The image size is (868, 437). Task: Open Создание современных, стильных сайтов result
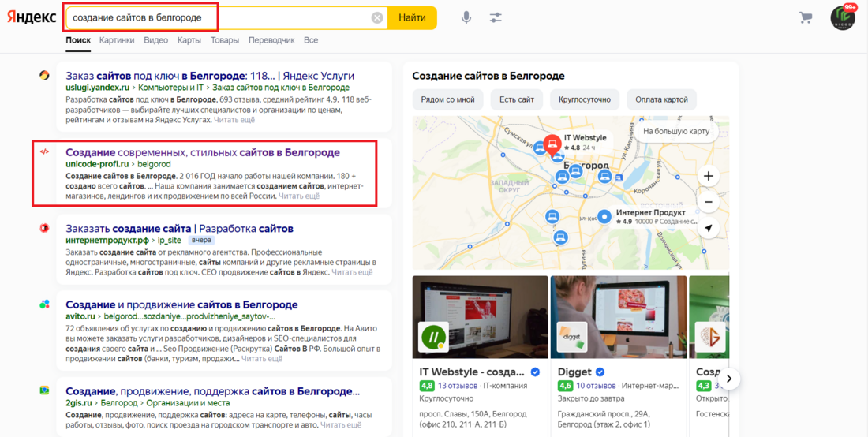pos(203,152)
